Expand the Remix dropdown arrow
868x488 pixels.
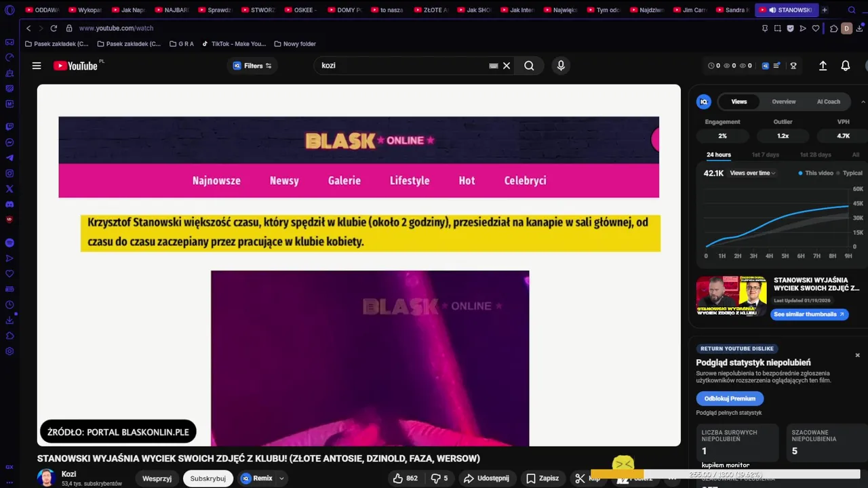pos(281,479)
